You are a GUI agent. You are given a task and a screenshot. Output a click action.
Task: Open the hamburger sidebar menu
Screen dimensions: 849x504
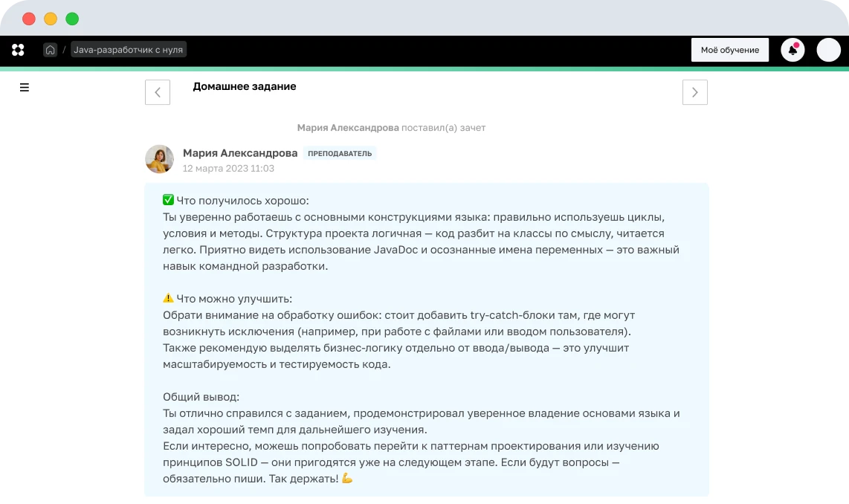click(25, 87)
